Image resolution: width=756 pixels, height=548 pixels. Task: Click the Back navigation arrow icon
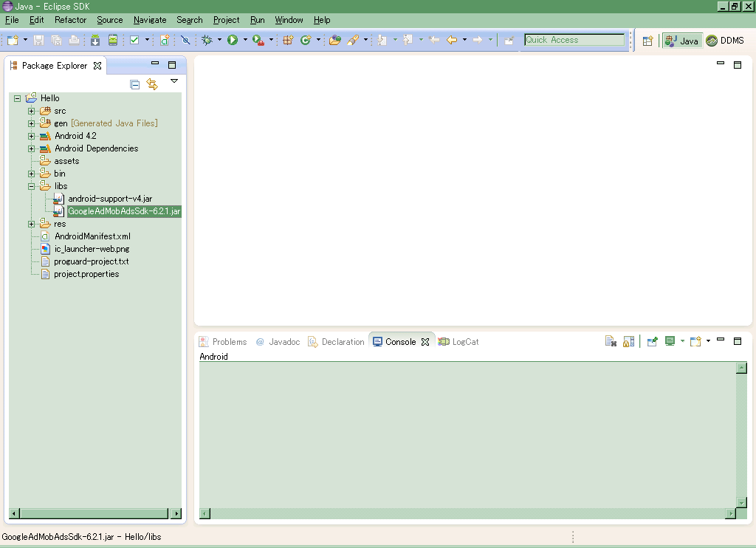pyautogui.click(x=452, y=40)
